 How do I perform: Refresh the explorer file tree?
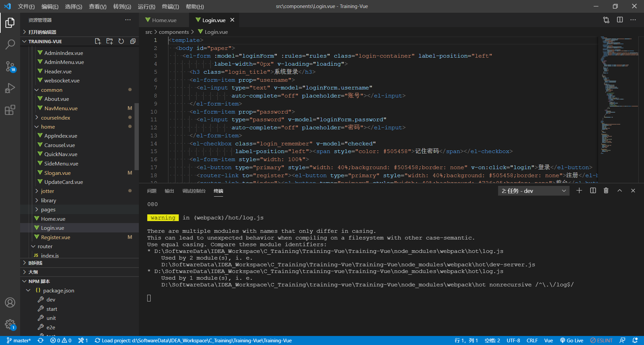pos(121,41)
